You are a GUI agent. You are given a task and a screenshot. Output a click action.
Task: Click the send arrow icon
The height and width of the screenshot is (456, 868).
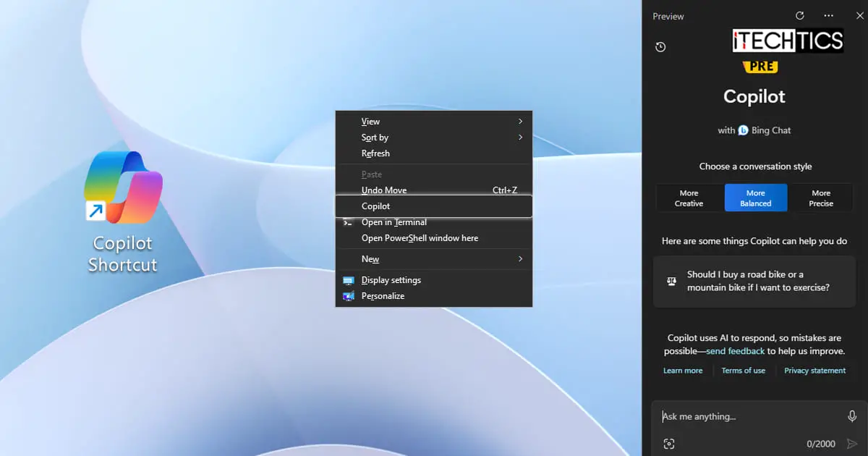852,444
